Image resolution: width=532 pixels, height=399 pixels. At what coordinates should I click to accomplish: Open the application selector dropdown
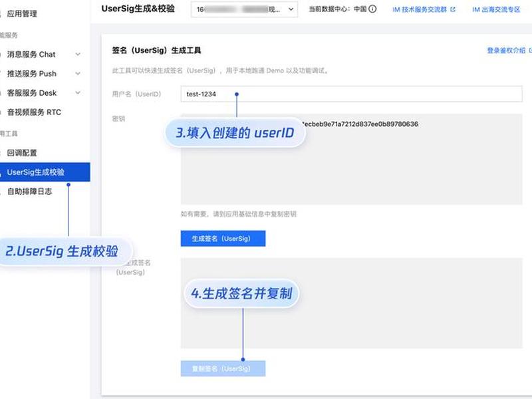[244, 9]
